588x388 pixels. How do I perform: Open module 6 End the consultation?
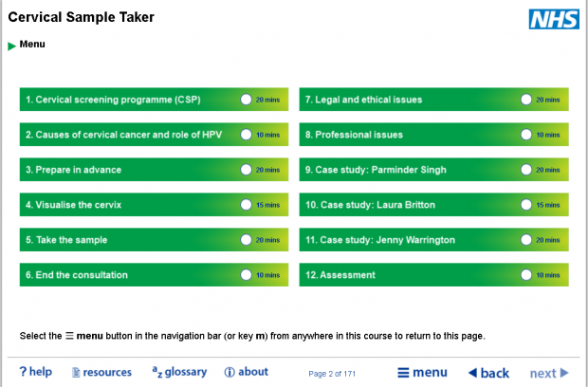click(155, 275)
